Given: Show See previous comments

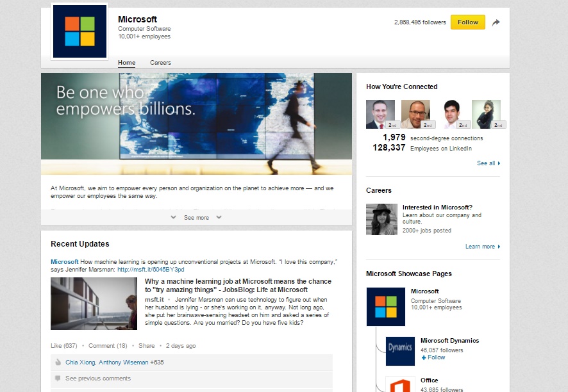Looking at the screenshot, I should pos(98,379).
